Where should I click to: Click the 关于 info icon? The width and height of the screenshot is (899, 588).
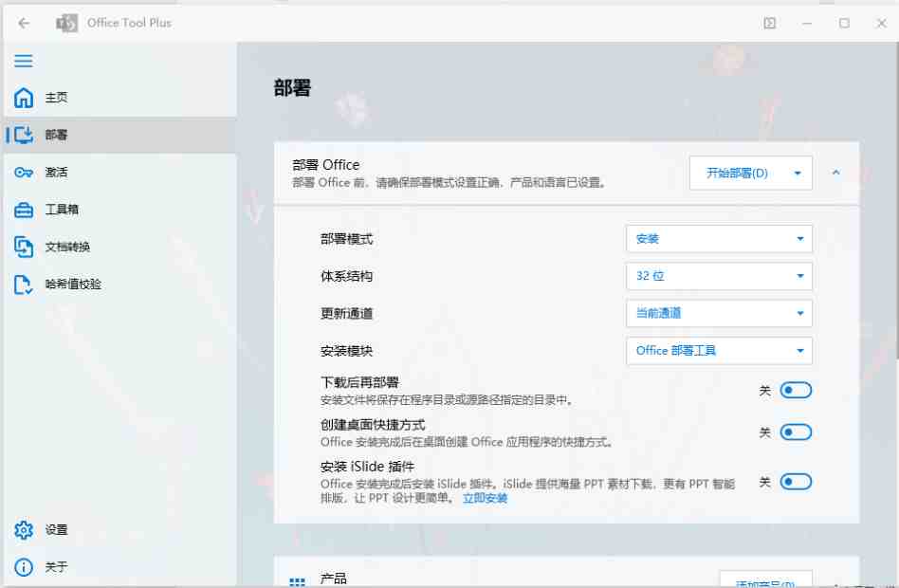click(23, 566)
